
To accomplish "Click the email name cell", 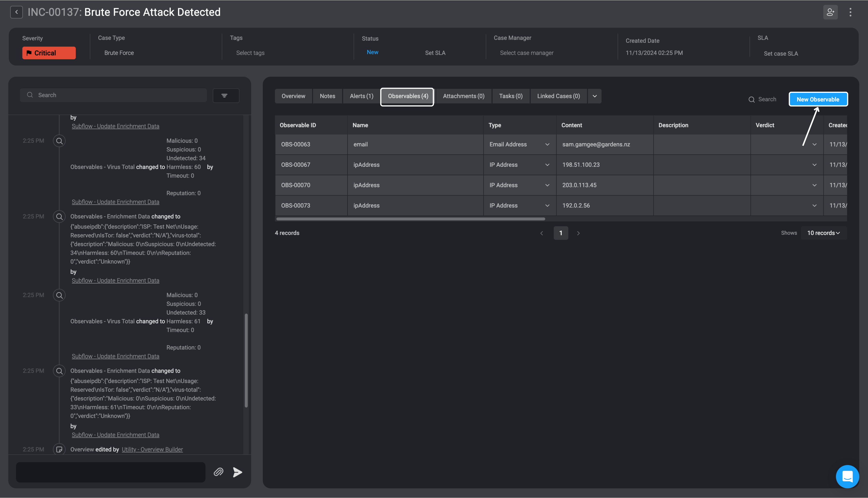I will pyautogui.click(x=415, y=144).
